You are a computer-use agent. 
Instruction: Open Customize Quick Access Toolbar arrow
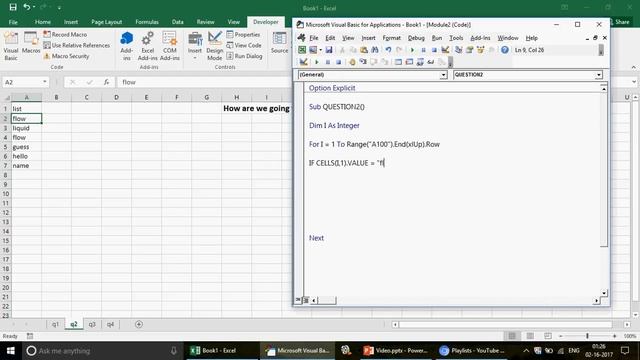59,7
